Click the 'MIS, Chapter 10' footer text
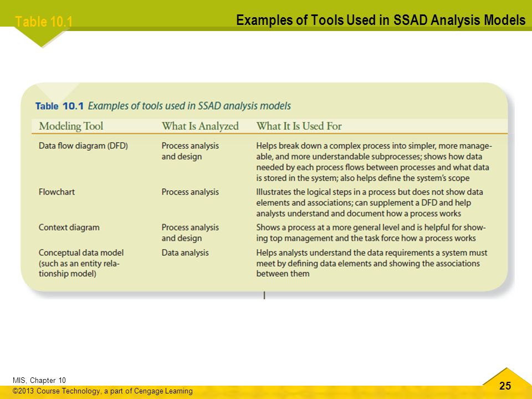Screen dimensions: 532x399 [x=39, y=380]
